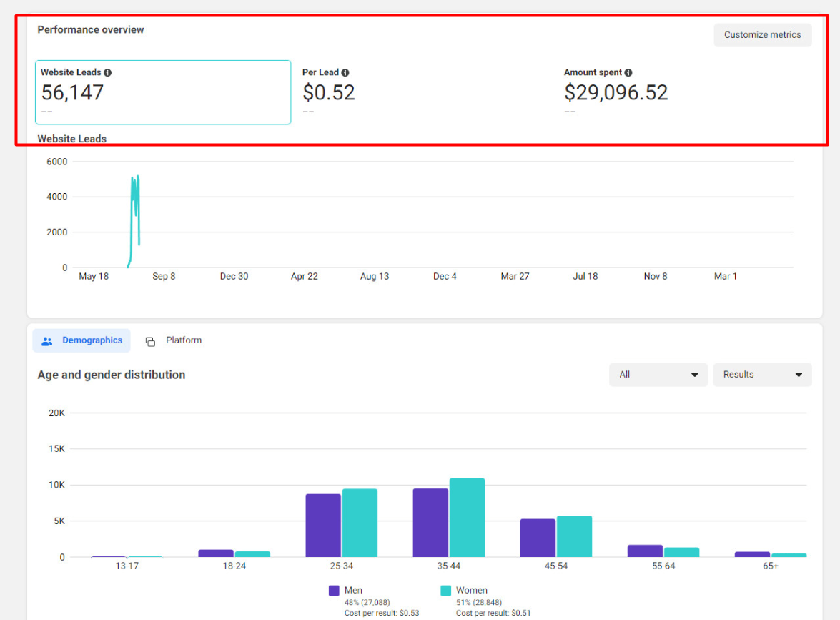
Task: Click the purple Men legend swatch
Action: tap(334, 591)
